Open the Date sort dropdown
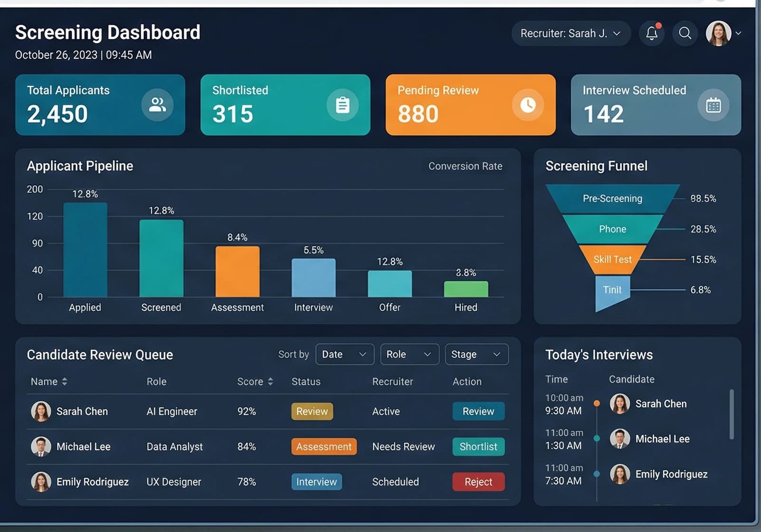761x532 pixels. (345, 354)
